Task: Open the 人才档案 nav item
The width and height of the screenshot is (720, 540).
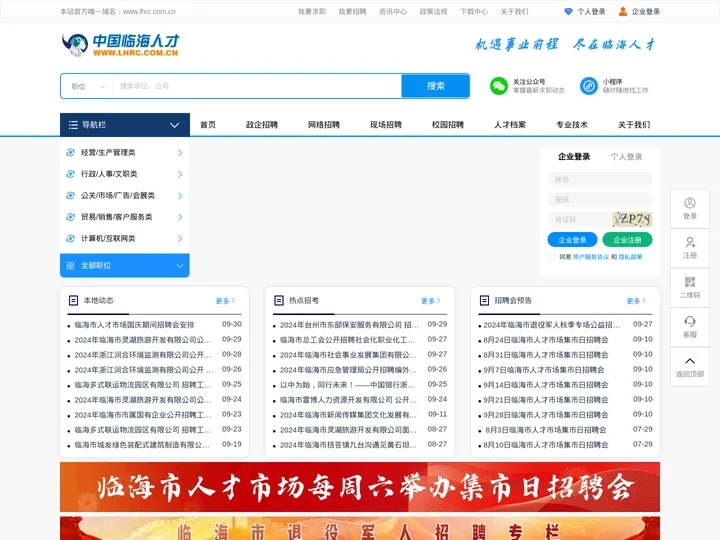Action: (x=510, y=124)
